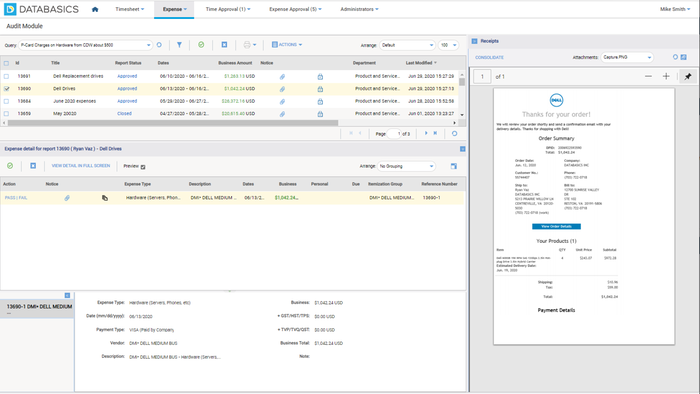Pin the receipt viewer
This screenshot has width=700, height=394.
point(688,76)
